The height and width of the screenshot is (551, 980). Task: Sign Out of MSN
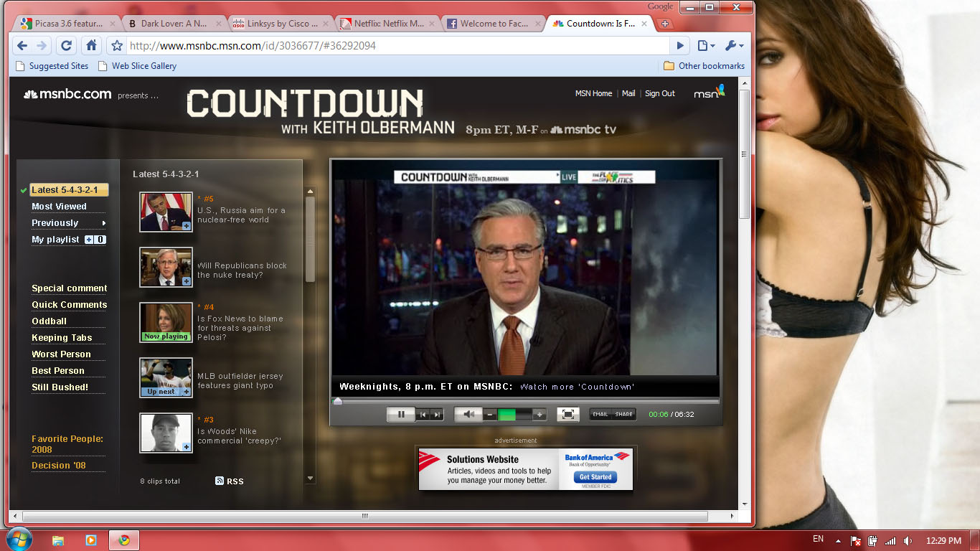(660, 93)
